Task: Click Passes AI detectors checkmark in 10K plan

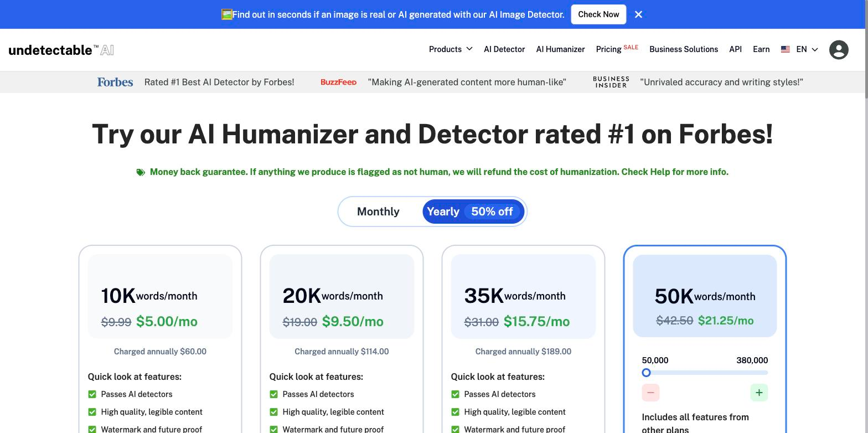Action: coord(92,394)
